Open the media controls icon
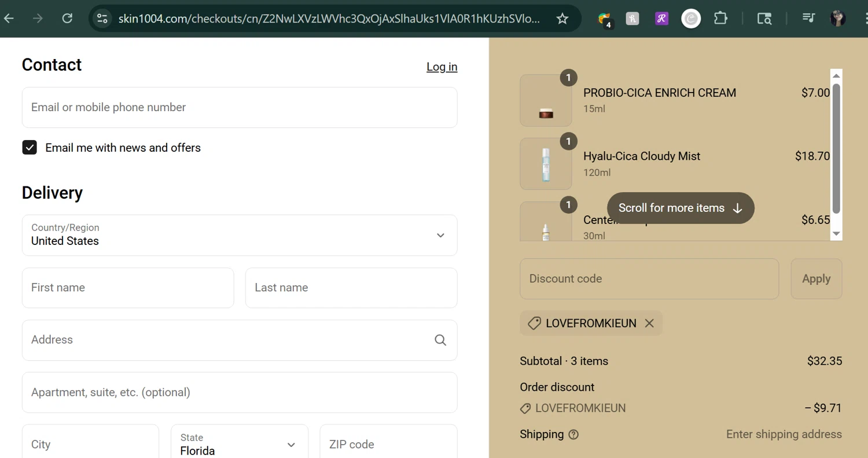Viewport: 868px width, 458px height. (x=808, y=19)
